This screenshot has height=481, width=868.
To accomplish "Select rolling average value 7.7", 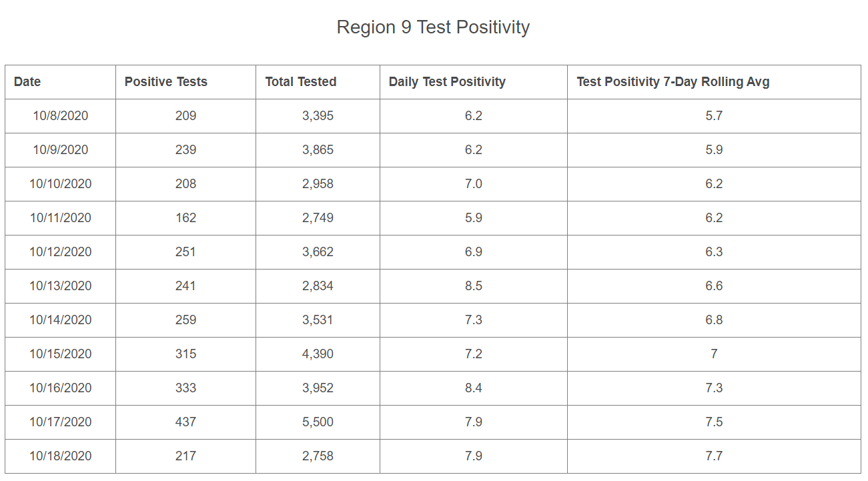I will tap(714, 456).
